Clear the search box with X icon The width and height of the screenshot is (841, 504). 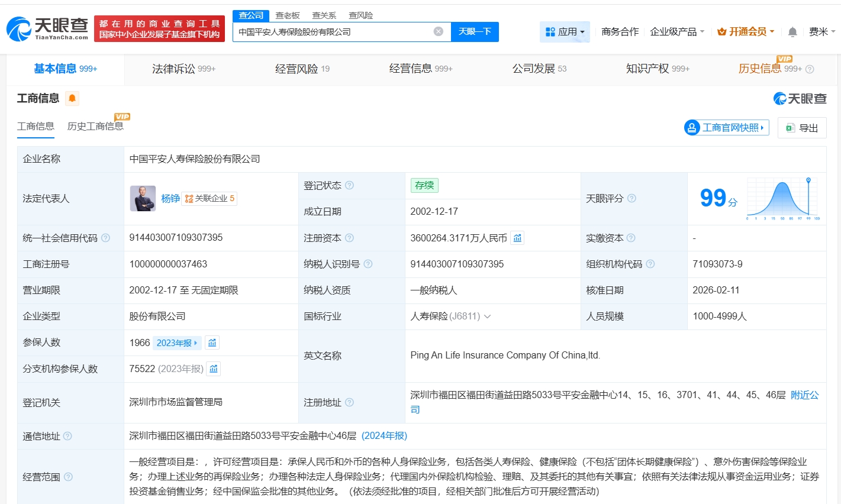tap(438, 32)
